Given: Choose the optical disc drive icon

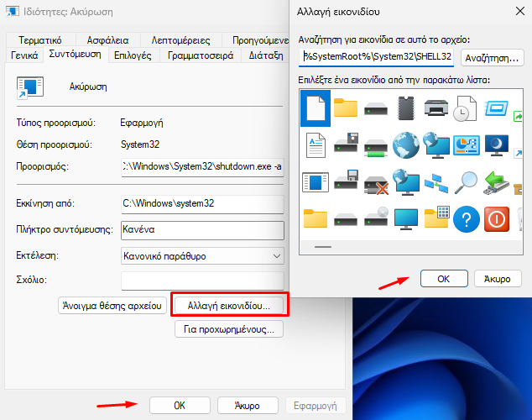Looking at the screenshot, I should (376, 217).
